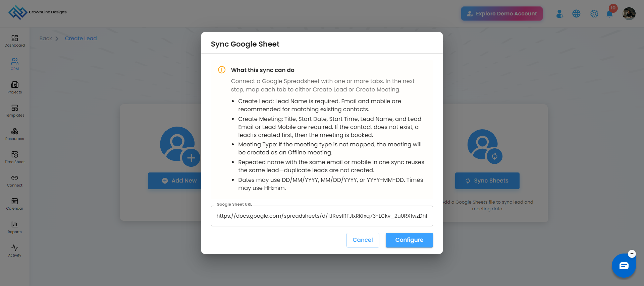This screenshot has height=286, width=644.
Task: Open the settings gear icon
Action: click(x=594, y=14)
